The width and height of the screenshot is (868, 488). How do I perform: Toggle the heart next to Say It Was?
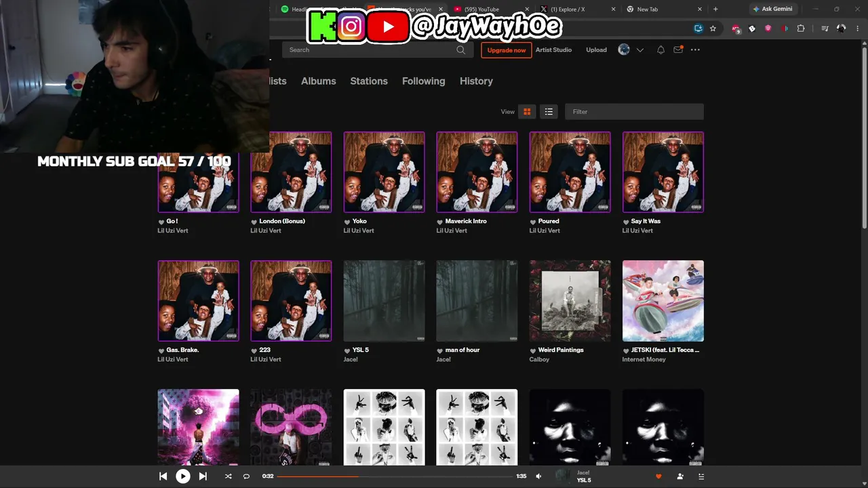click(626, 222)
